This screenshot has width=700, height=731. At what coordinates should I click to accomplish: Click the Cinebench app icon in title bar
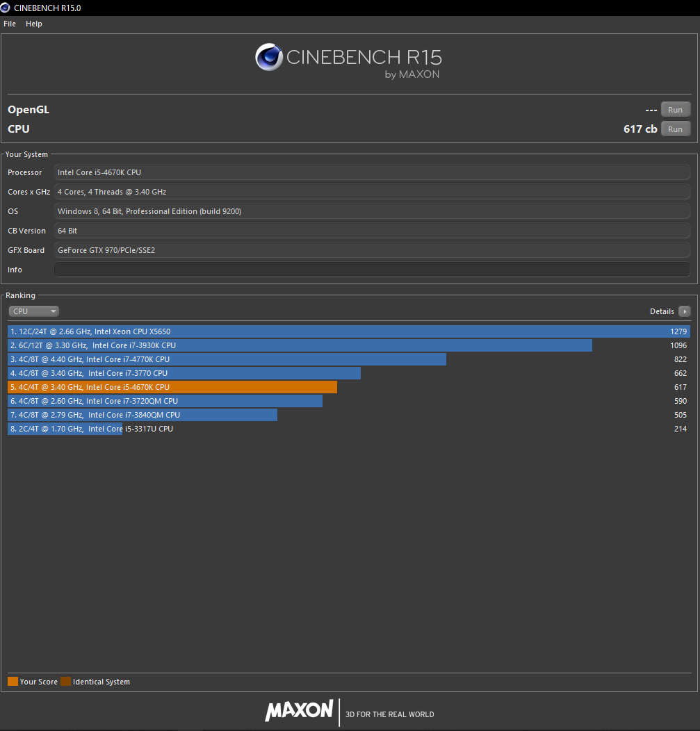click(5, 8)
